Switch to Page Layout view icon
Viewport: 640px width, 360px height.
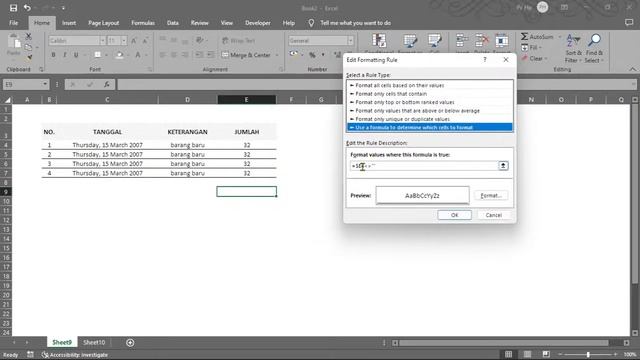pos(527,354)
